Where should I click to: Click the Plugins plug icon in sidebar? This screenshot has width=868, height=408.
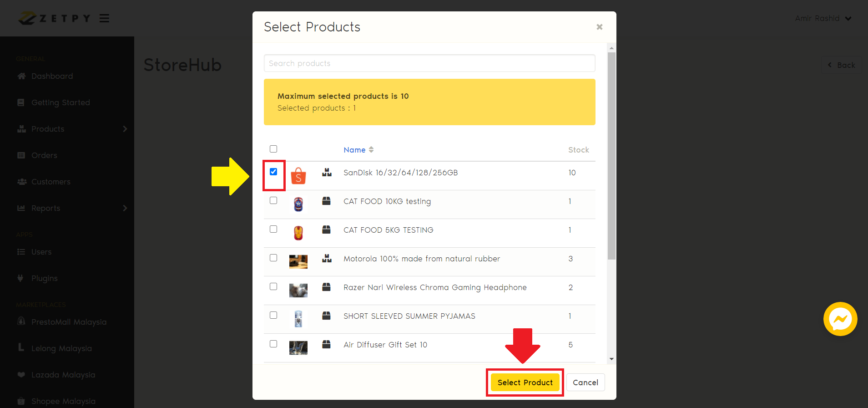point(20,278)
